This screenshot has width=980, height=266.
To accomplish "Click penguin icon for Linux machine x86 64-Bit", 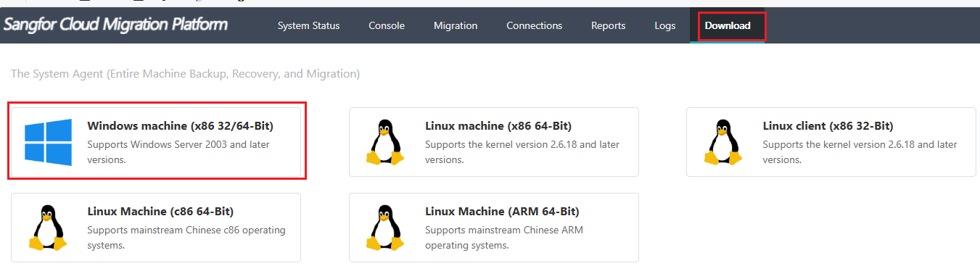I will [x=385, y=142].
